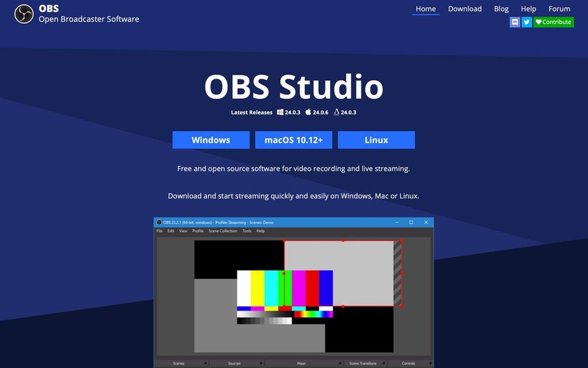Select the Linux download button
Image resolution: width=588 pixels, height=368 pixels.
click(376, 140)
